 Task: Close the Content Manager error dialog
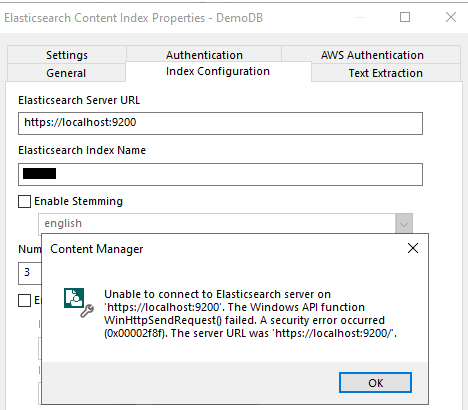click(x=413, y=248)
